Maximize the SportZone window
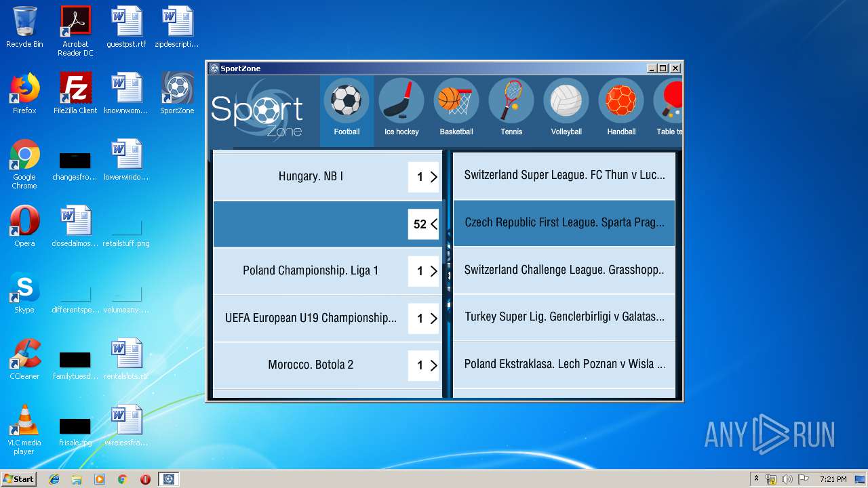868x488 pixels. coord(663,68)
